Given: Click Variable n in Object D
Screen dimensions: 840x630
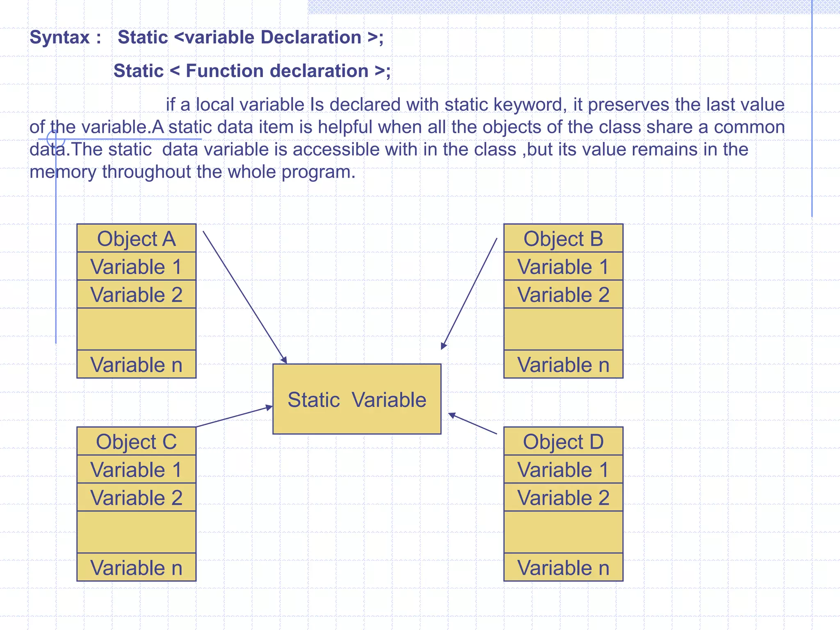Looking at the screenshot, I should [x=563, y=567].
